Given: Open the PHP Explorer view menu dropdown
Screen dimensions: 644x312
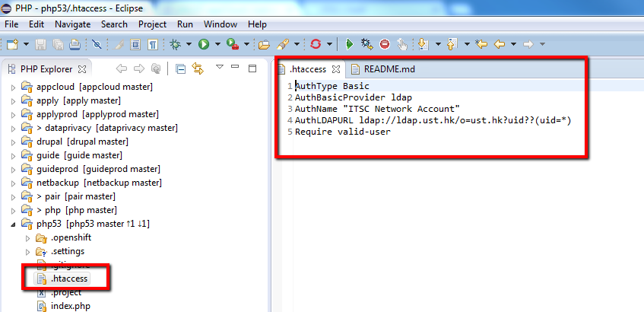Looking at the screenshot, I should pos(219,68).
